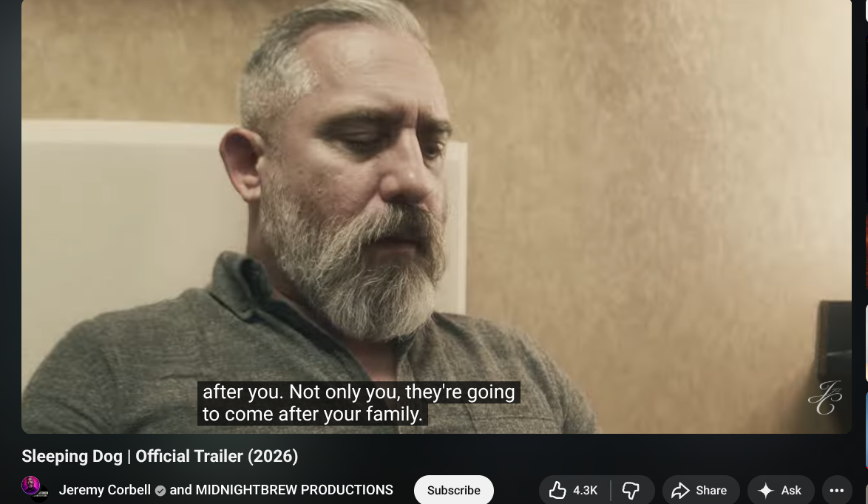The image size is (868, 504).
Task: Click the Ask button label
Action: 791,491
